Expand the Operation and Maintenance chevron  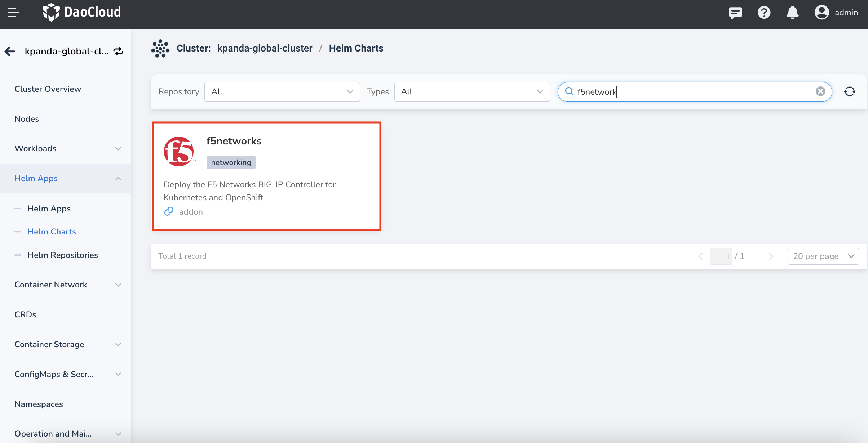pos(118,434)
